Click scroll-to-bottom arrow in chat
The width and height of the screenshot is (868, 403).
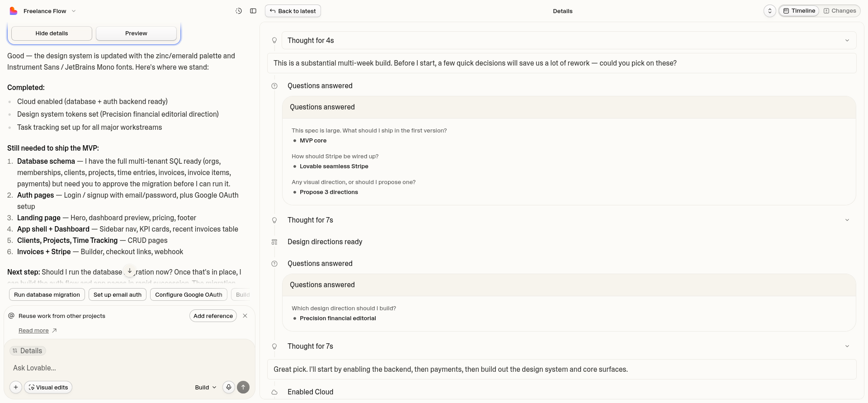tap(130, 271)
